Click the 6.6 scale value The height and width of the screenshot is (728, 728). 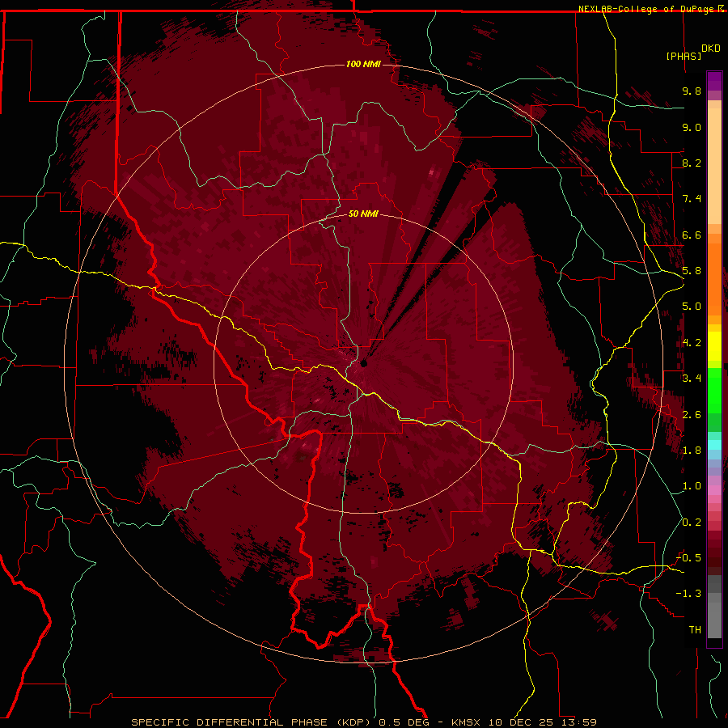tap(692, 235)
